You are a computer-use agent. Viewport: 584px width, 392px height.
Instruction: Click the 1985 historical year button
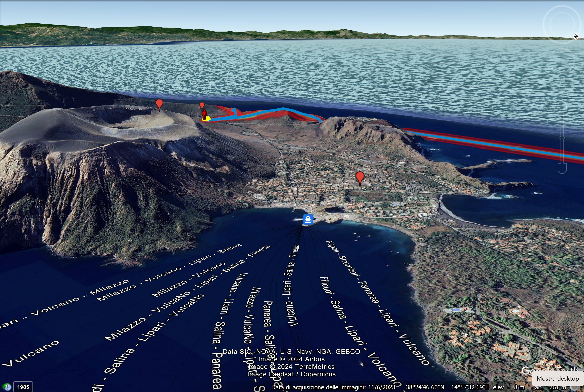(23, 387)
